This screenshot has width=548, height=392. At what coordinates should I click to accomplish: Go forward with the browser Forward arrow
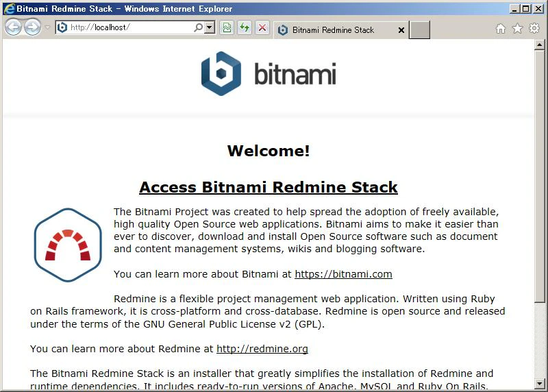click(32, 27)
